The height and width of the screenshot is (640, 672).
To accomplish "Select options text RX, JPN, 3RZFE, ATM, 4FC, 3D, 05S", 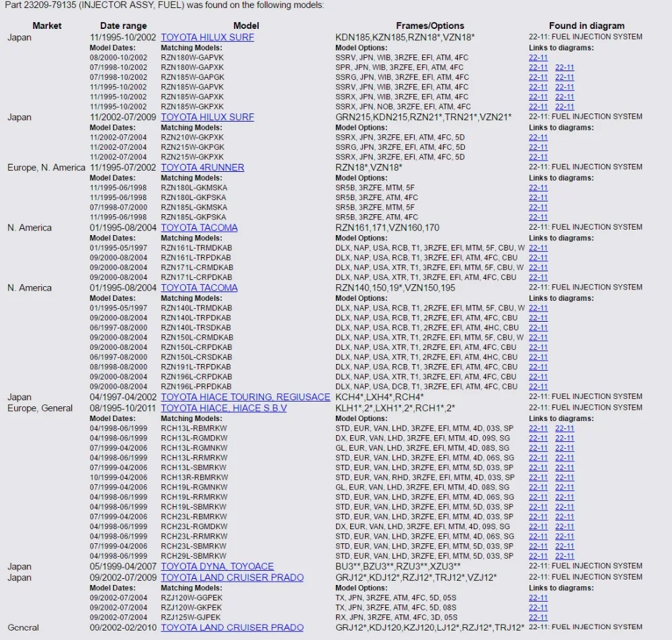I will click(396, 618).
